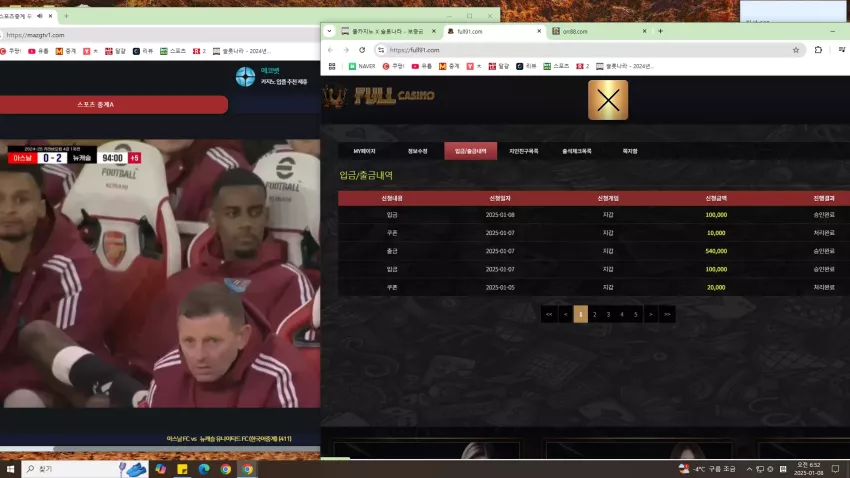The height and width of the screenshot is (478, 850).
Task: Open 유튭 bookmark in left browser
Action: tap(38, 51)
